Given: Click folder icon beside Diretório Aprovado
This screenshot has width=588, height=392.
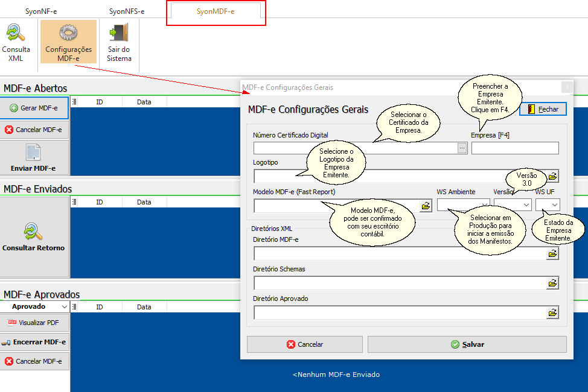Looking at the screenshot, I should pos(552,312).
